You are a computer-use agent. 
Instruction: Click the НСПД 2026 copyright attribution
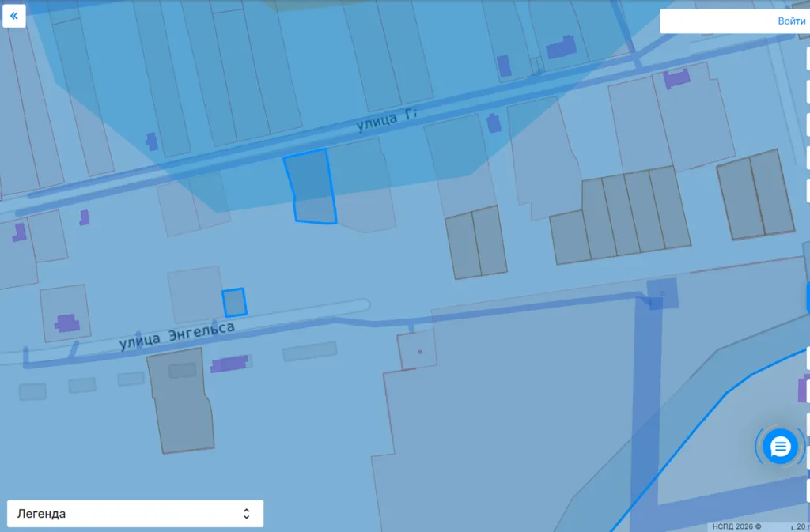pyautogui.click(x=736, y=526)
